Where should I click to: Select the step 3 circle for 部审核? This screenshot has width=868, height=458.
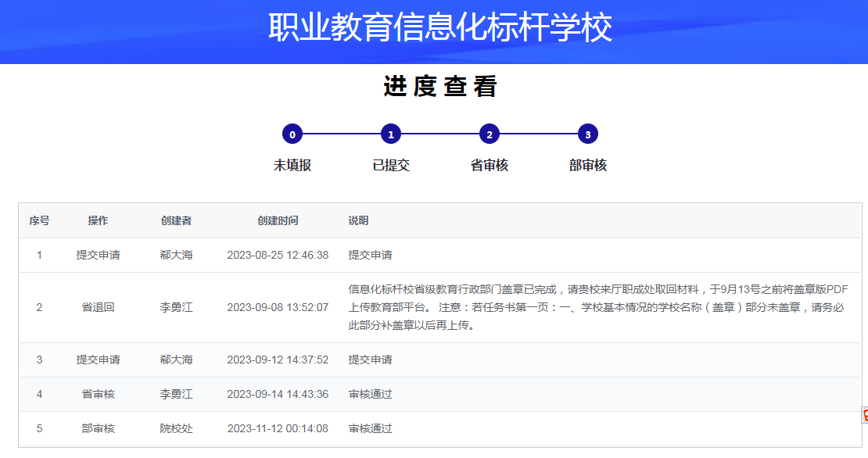(588, 134)
